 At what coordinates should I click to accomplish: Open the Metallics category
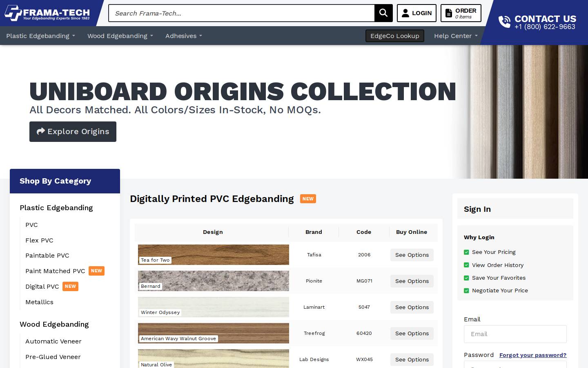[39, 302]
